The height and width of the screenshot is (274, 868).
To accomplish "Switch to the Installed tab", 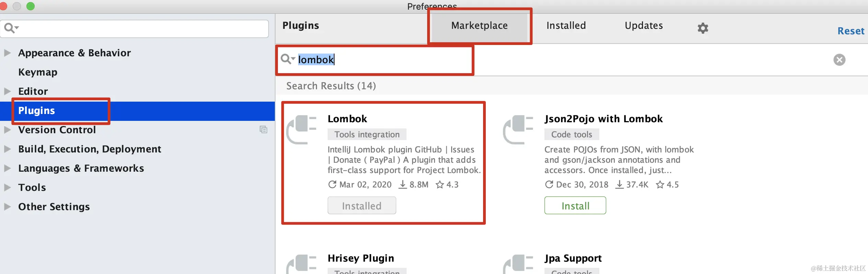I will point(566,26).
